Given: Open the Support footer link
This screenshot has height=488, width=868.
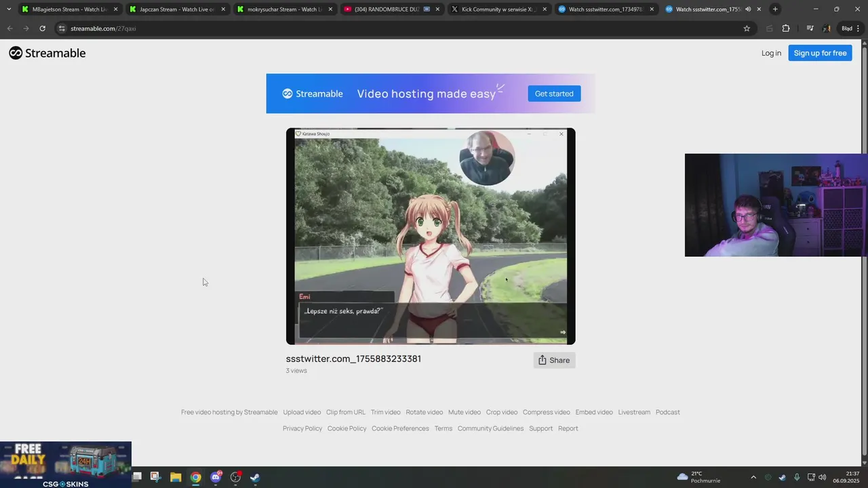Looking at the screenshot, I should point(541,428).
